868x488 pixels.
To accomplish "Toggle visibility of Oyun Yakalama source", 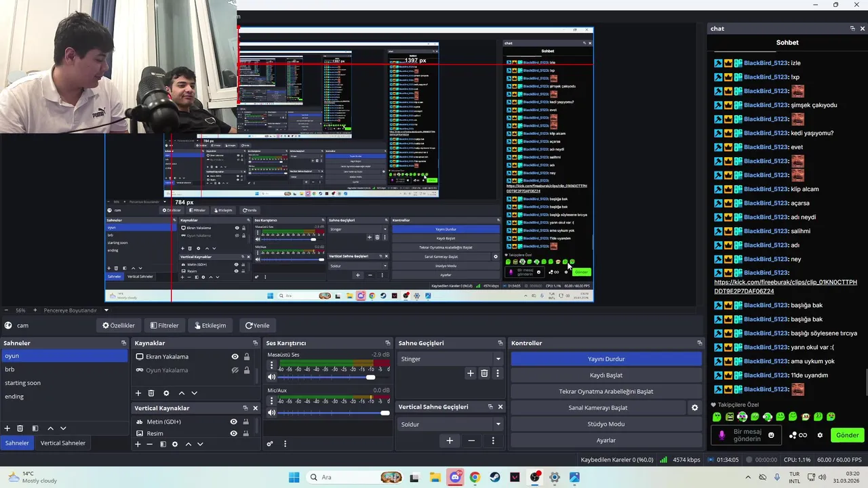I will (x=235, y=370).
